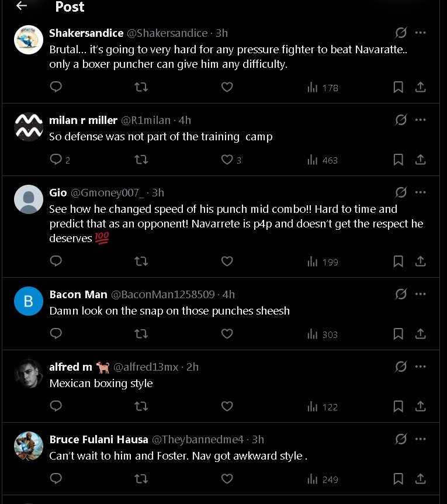
Task: Repost milan r miller's comment
Action: 141,160
